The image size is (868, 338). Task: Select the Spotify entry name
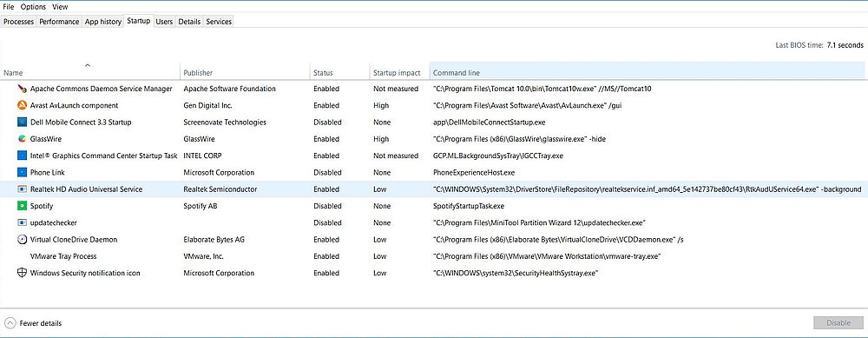pos(42,206)
